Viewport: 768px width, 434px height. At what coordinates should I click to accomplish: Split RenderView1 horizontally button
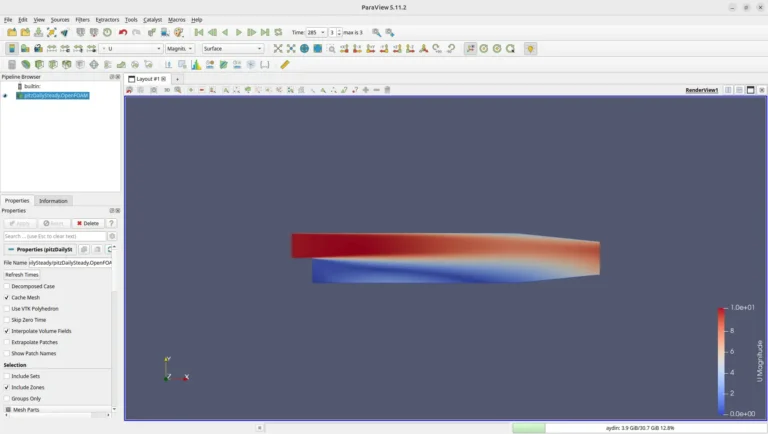(728, 90)
